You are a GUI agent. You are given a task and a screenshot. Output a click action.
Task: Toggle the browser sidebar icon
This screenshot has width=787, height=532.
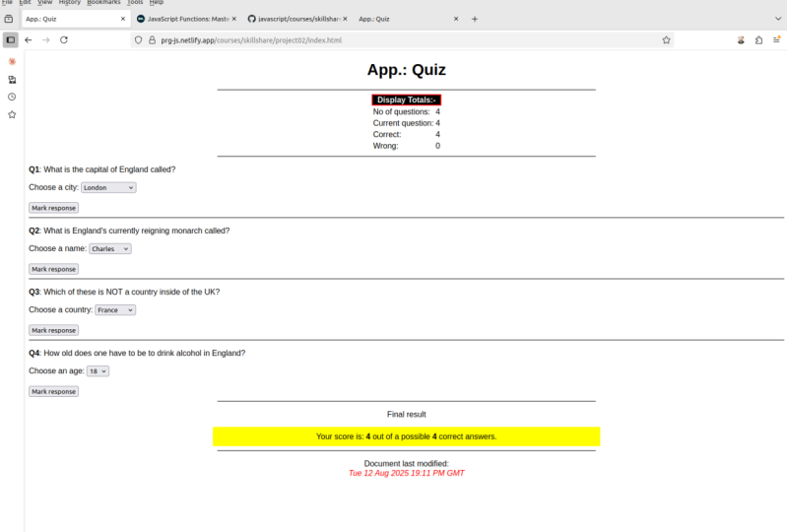click(11, 40)
